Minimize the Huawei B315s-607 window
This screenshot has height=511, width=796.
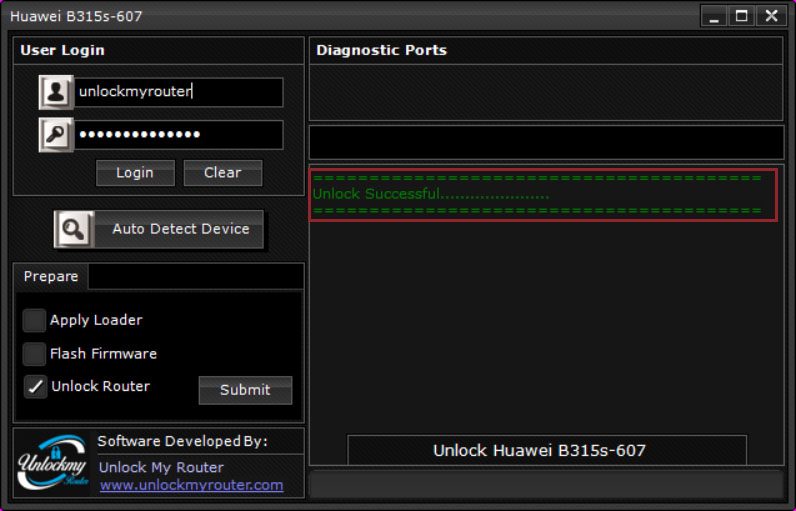714,16
